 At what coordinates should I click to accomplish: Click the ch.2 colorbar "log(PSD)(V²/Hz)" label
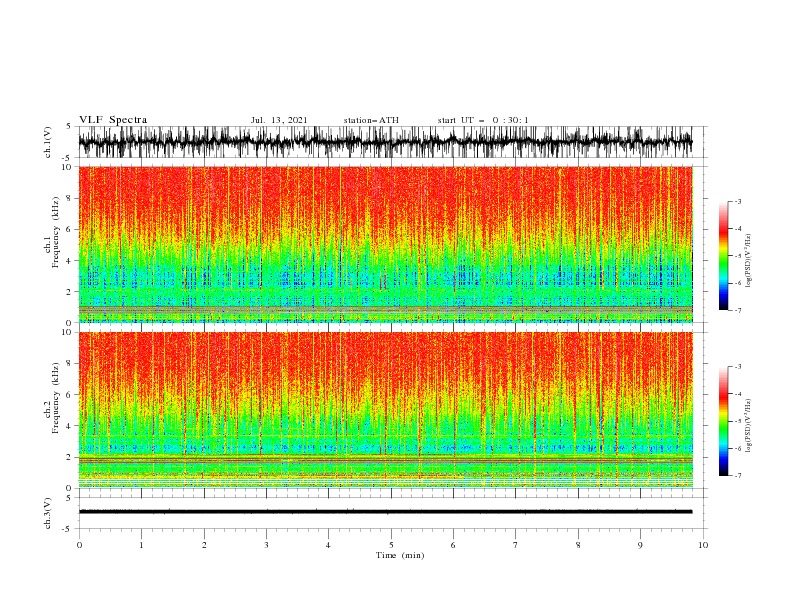coord(749,426)
